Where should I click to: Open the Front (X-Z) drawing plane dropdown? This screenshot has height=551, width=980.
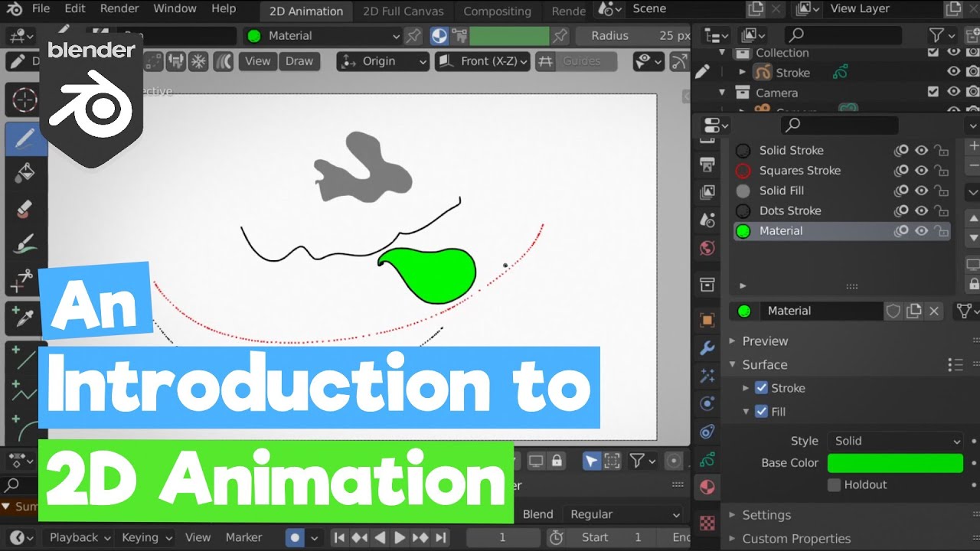pyautogui.click(x=483, y=61)
